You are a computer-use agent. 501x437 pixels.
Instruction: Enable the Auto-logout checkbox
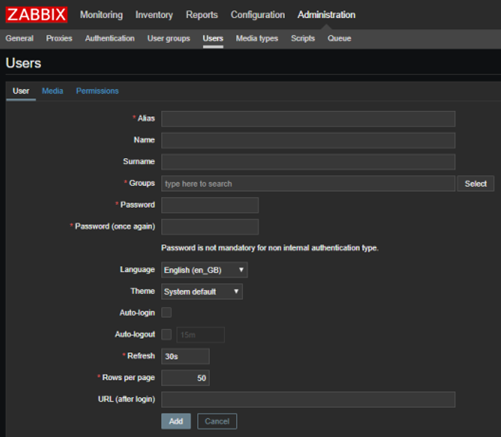pyautogui.click(x=166, y=334)
